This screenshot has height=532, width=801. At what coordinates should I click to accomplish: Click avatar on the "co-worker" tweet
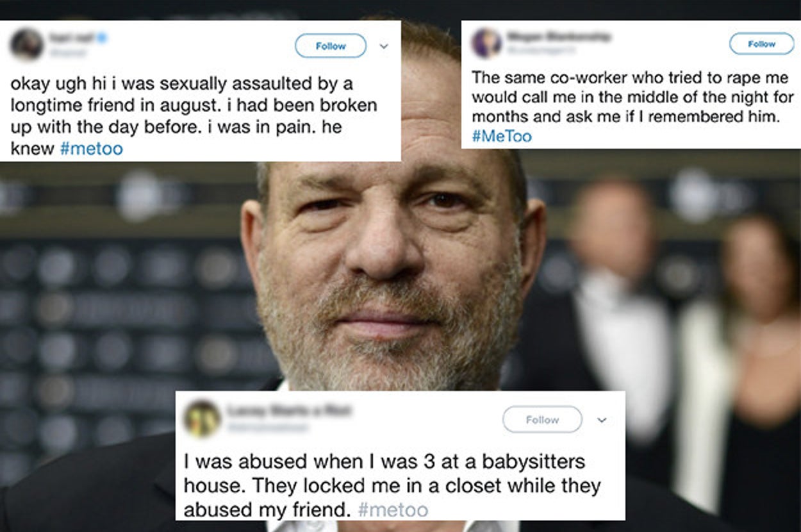coord(486,43)
